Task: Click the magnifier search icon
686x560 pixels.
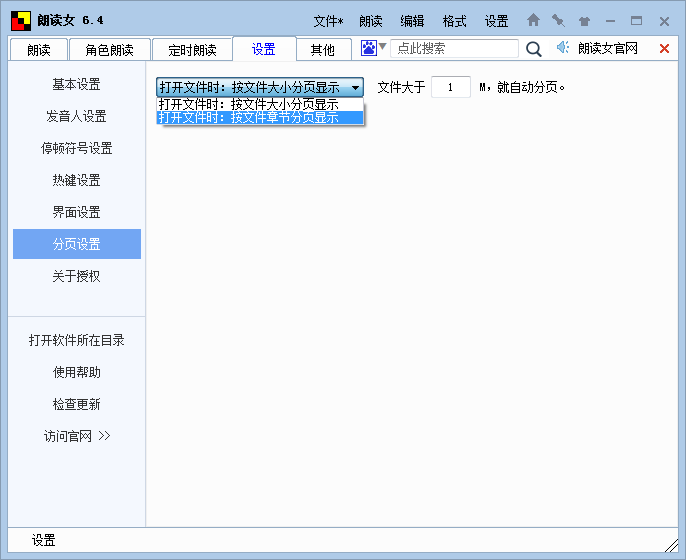Action: 533,49
